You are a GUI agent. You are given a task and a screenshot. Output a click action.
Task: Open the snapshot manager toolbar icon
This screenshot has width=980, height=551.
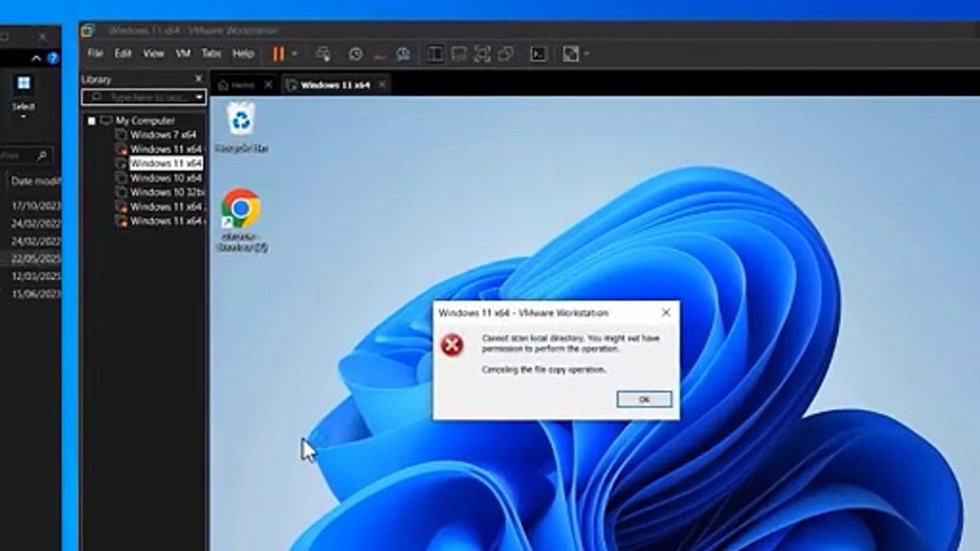pyautogui.click(x=403, y=54)
